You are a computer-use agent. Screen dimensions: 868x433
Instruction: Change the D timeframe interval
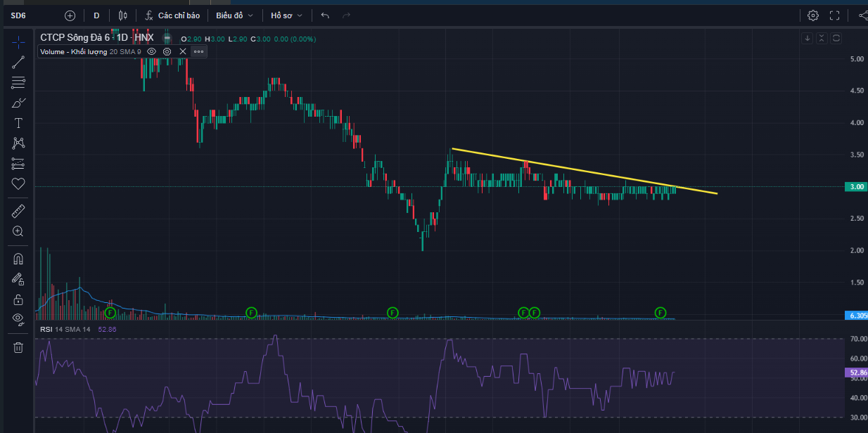96,15
